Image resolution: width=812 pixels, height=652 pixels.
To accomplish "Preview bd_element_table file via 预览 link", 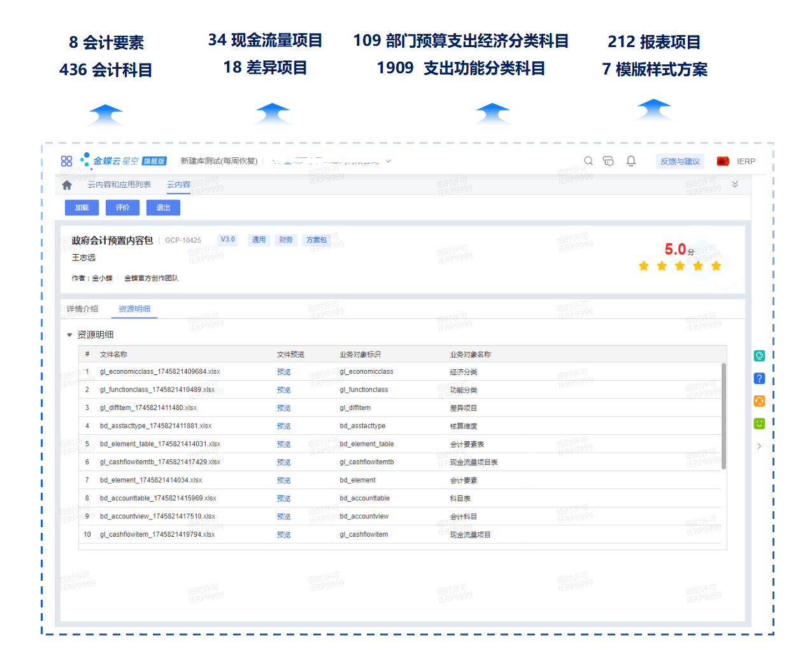I will pos(284,444).
